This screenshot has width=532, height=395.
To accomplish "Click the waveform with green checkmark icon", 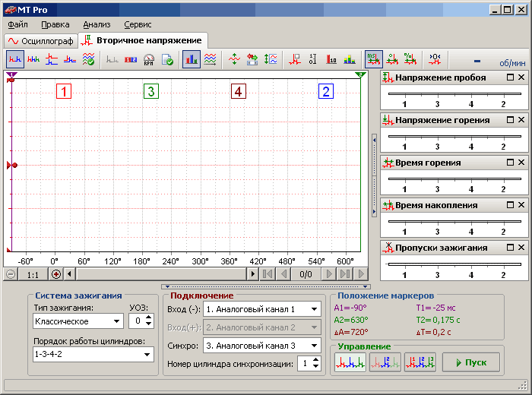I will point(88,58).
